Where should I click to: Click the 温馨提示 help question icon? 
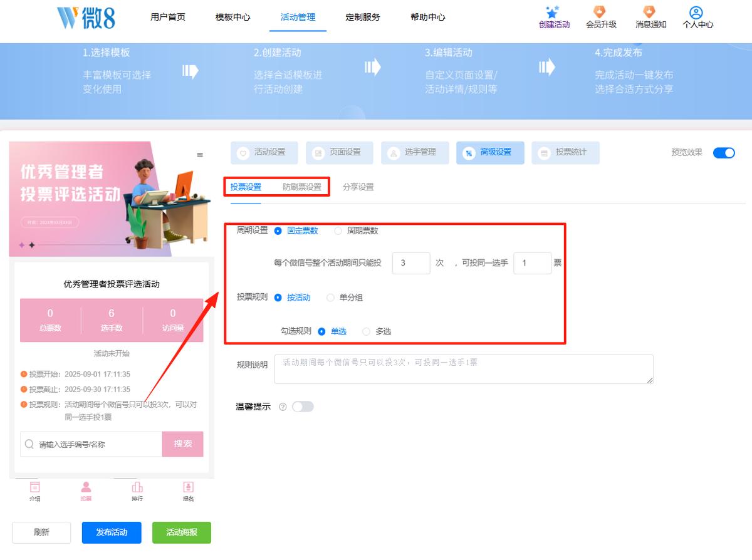pyautogui.click(x=283, y=407)
